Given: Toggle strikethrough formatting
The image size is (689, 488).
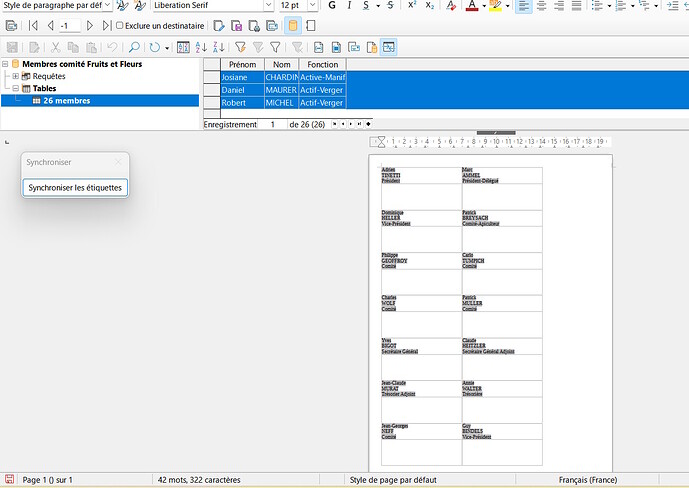Looking at the screenshot, I should point(390,5).
